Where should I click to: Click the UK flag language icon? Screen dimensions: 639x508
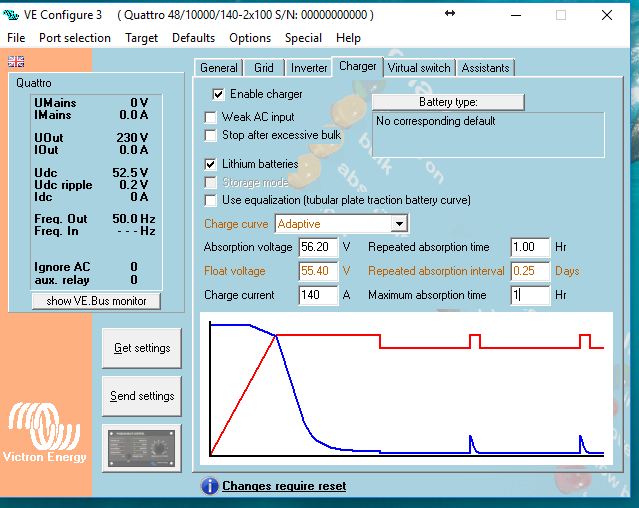16,62
